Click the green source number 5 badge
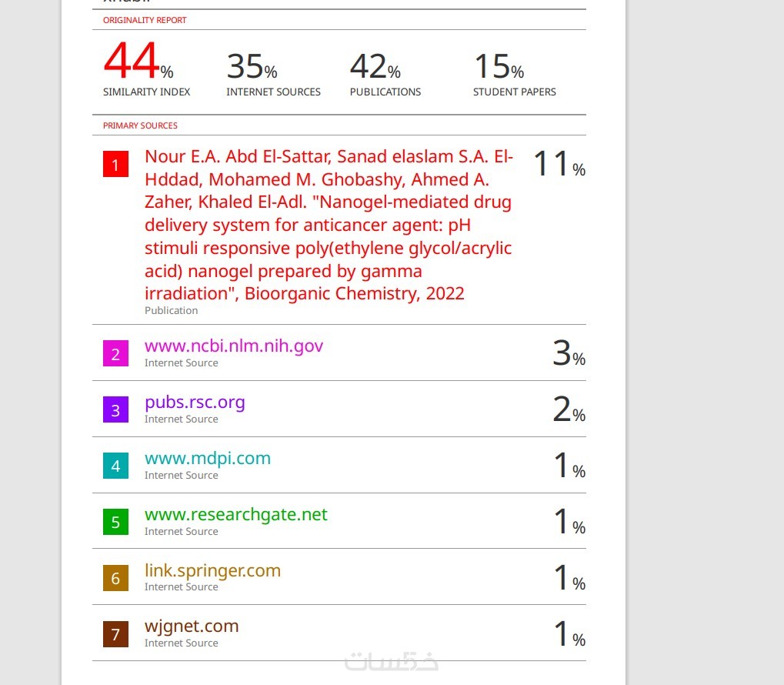The height and width of the screenshot is (685, 784). coord(115,522)
